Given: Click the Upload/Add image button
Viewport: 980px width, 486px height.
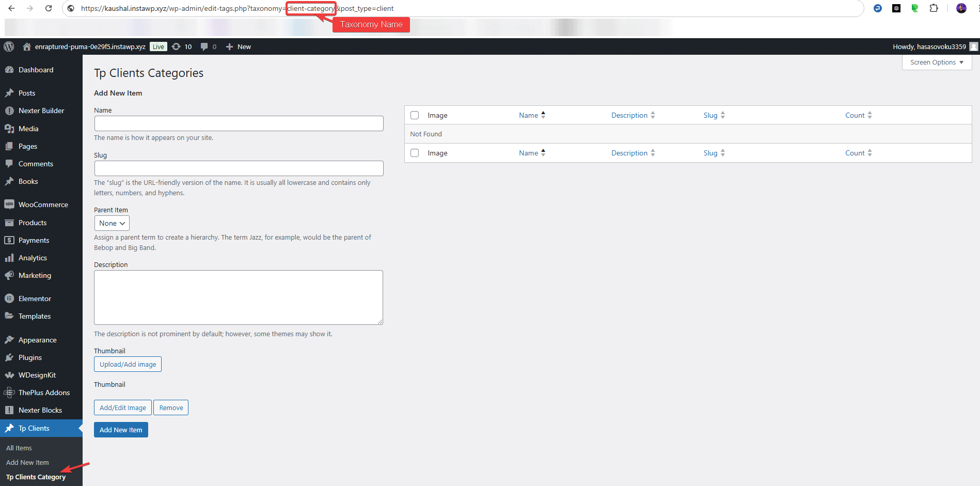Looking at the screenshot, I should tap(128, 364).
